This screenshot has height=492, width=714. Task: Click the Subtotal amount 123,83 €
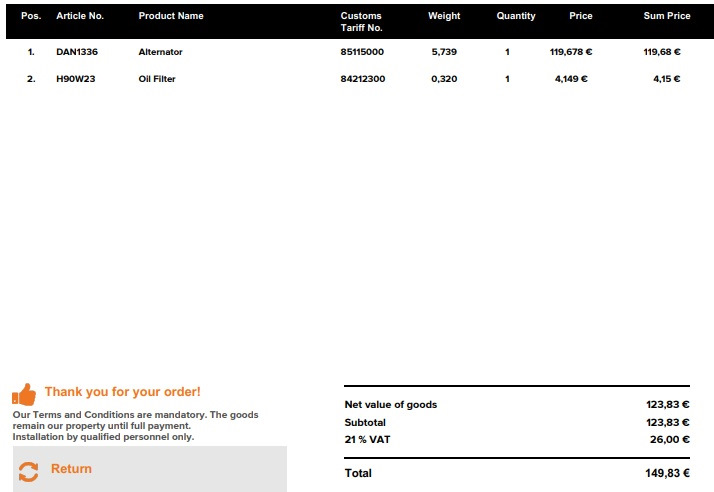coord(668,422)
